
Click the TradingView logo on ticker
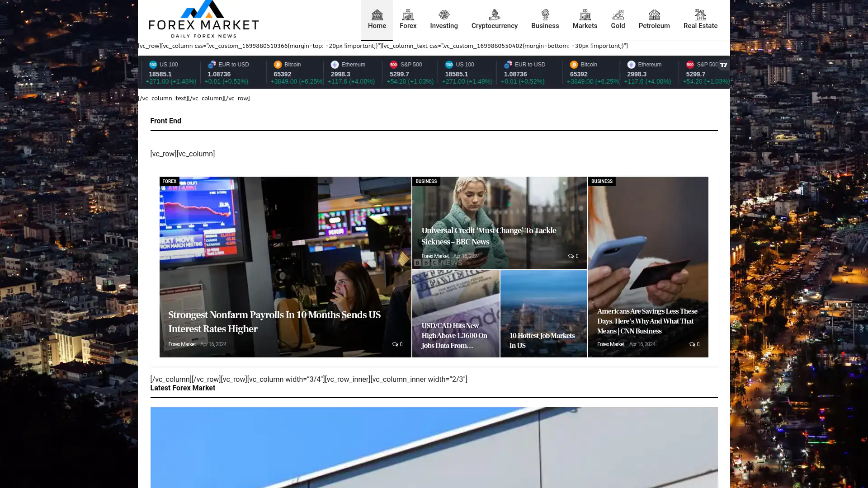click(723, 65)
